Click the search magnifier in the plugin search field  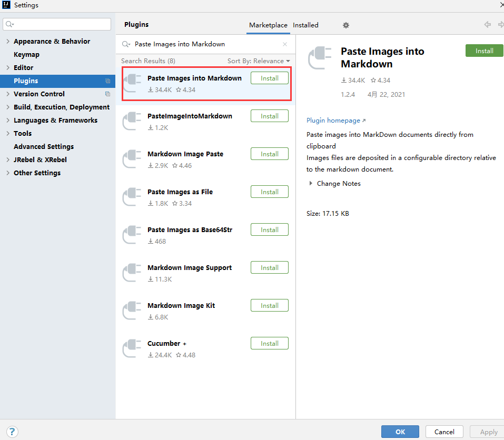tap(126, 44)
